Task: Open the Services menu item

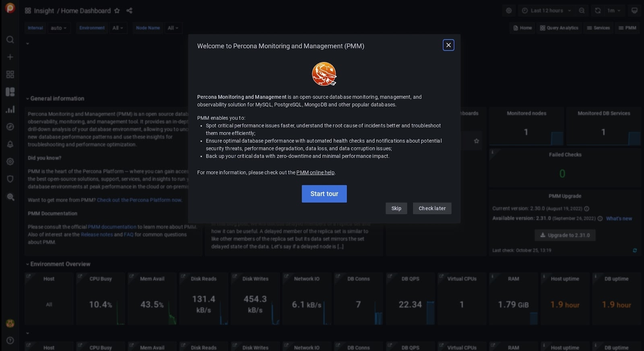Action: (598, 28)
